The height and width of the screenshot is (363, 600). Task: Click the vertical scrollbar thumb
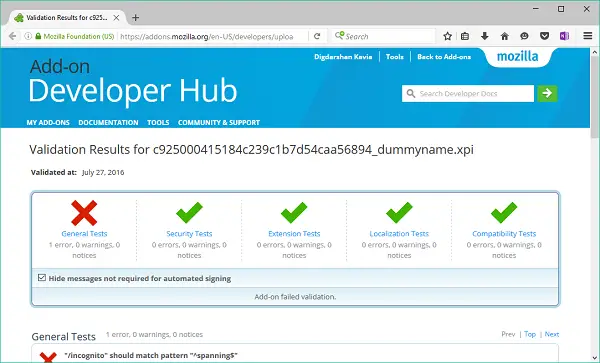(x=595, y=97)
